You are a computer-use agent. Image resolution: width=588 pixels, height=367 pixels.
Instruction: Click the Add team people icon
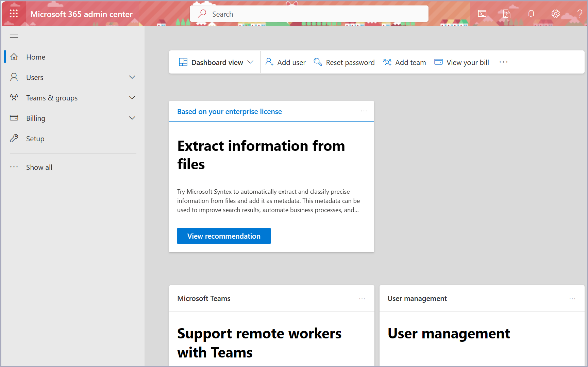pyautogui.click(x=387, y=62)
